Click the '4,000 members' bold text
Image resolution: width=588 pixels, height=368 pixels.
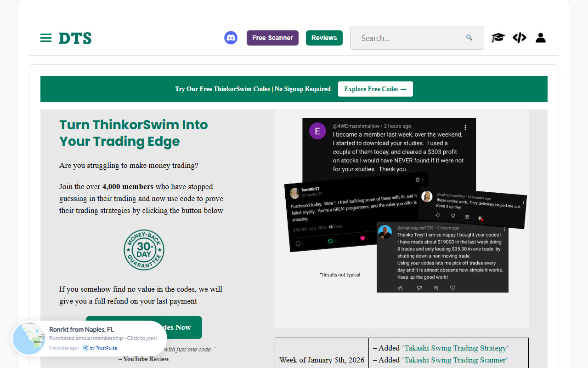128,187
